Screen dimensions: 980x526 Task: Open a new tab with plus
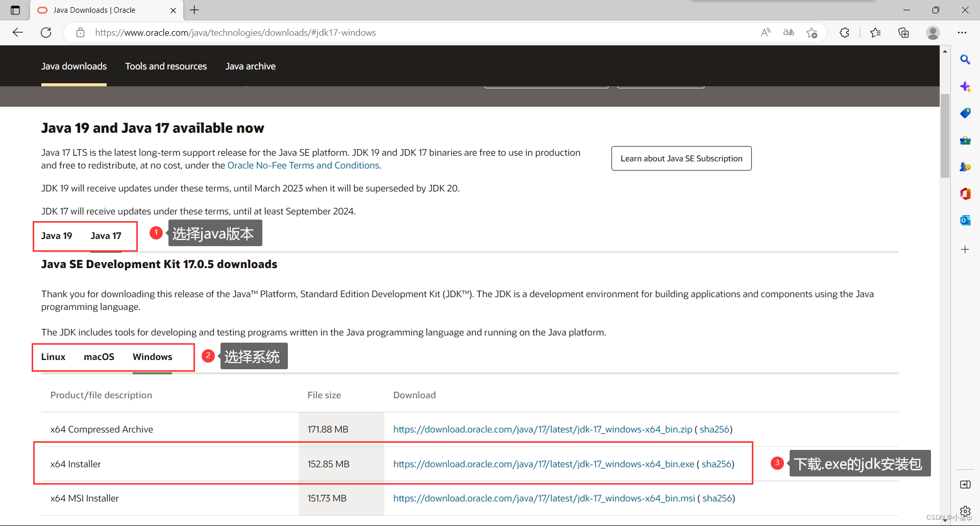(x=194, y=10)
